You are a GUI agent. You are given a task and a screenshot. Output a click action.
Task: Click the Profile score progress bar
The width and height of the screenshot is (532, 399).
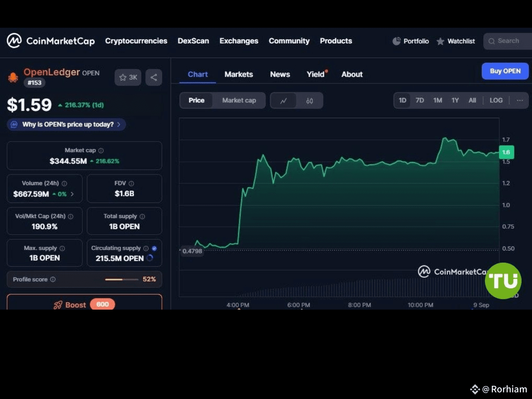[x=122, y=279]
